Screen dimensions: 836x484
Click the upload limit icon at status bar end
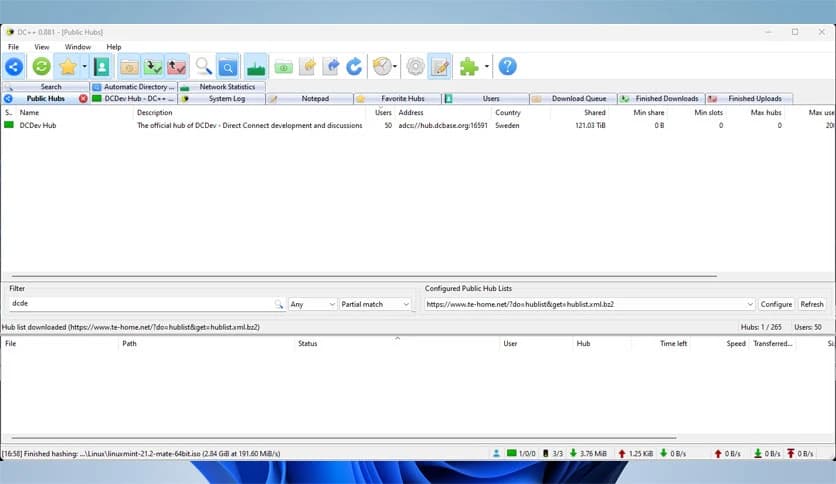click(791, 454)
